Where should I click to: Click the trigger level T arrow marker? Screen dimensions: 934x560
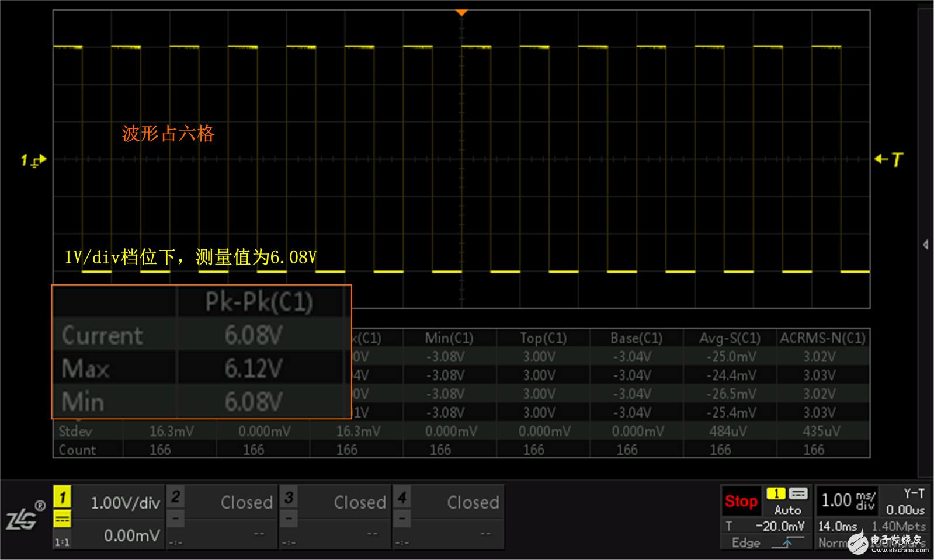[x=888, y=159]
